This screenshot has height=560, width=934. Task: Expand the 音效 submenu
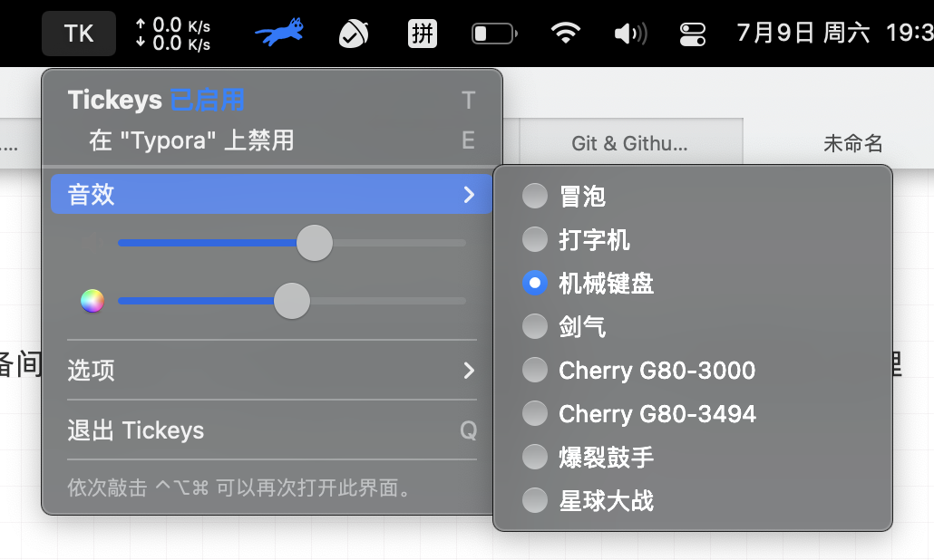[272, 194]
